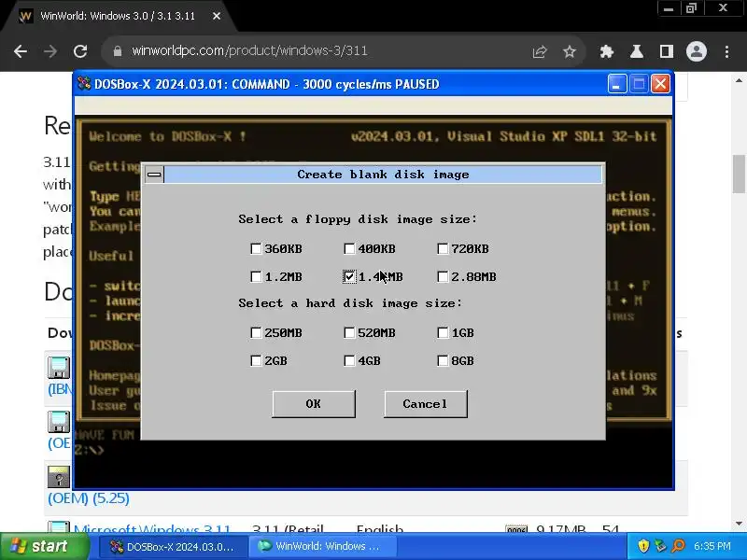Screen dimensions: 747x560
Task: Open Chrome extensions puzzle icon
Action: click(606, 51)
